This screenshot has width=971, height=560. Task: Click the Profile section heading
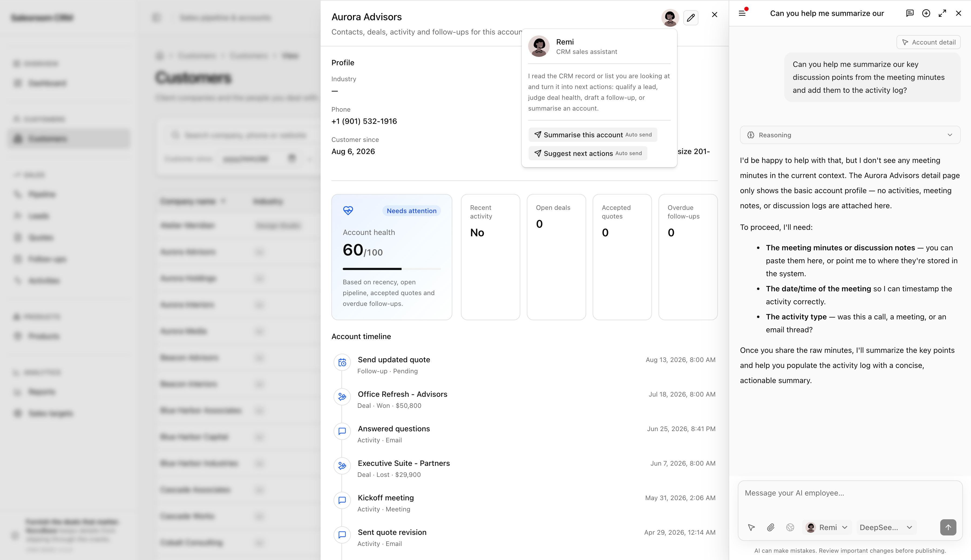tap(343, 63)
